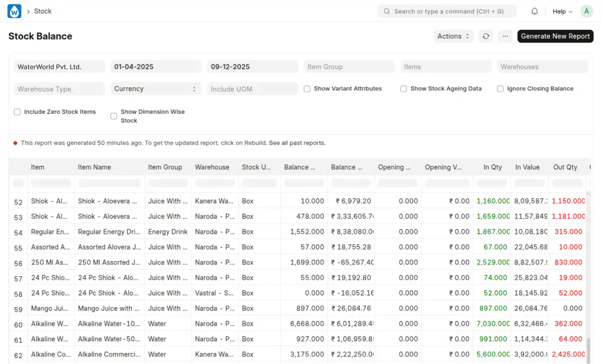Screen dimensions: 602x364
Task: Open the three-dots more options menu
Action: [505, 36]
